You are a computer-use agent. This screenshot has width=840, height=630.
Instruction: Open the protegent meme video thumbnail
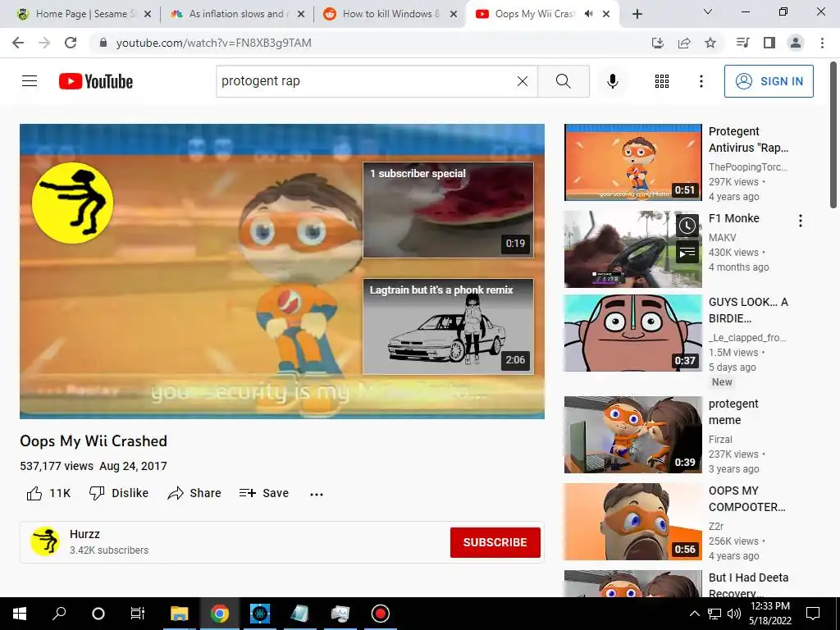(632, 435)
